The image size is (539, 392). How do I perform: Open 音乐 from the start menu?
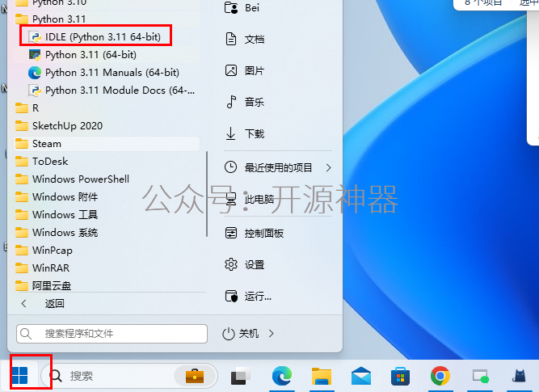click(245, 102)
